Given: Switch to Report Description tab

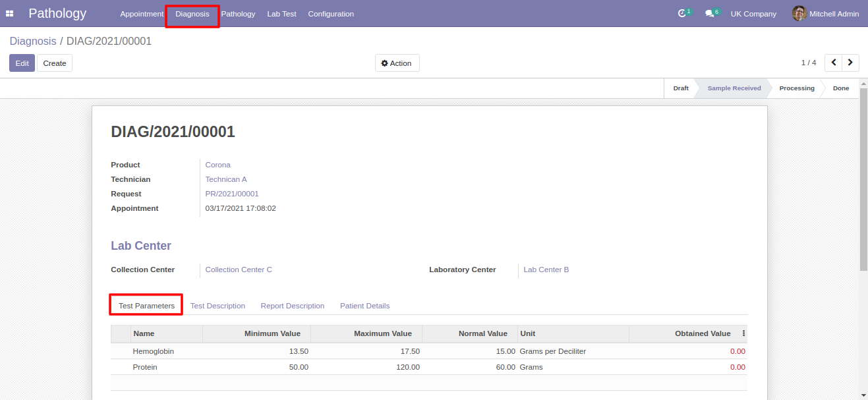Looking at the screenshot, I should coord(293,306).
